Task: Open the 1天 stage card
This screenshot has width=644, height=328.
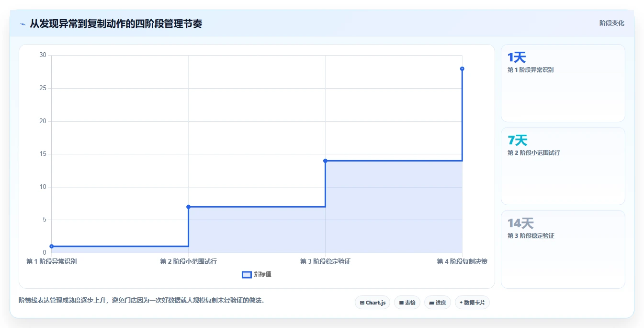Action: 563,83
